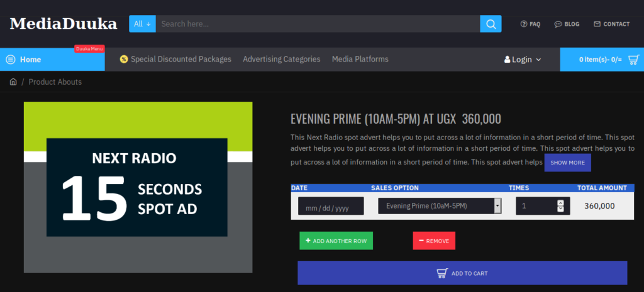Open the Evening Prime sales option dropdown
This screenshot has height=292, width=644.
440,206
